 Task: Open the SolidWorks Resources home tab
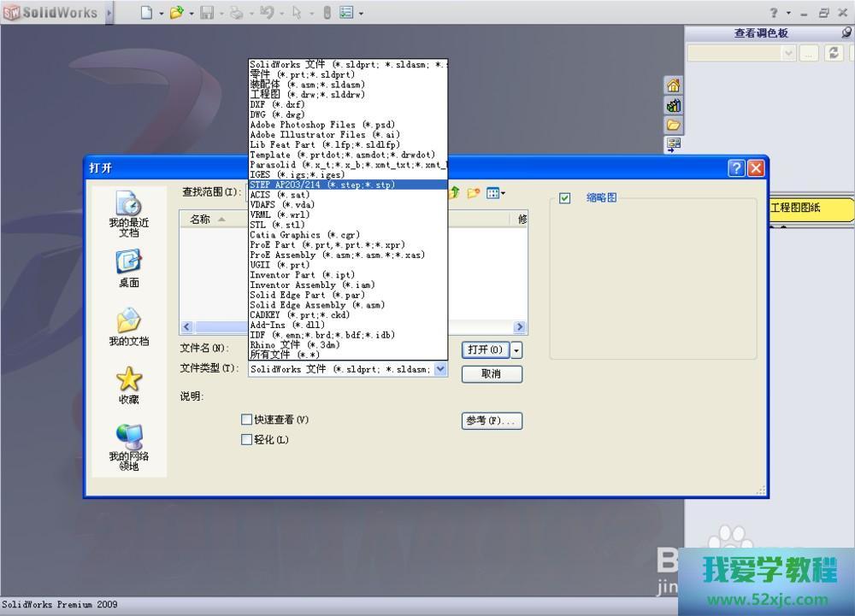(x=674, y=85)
